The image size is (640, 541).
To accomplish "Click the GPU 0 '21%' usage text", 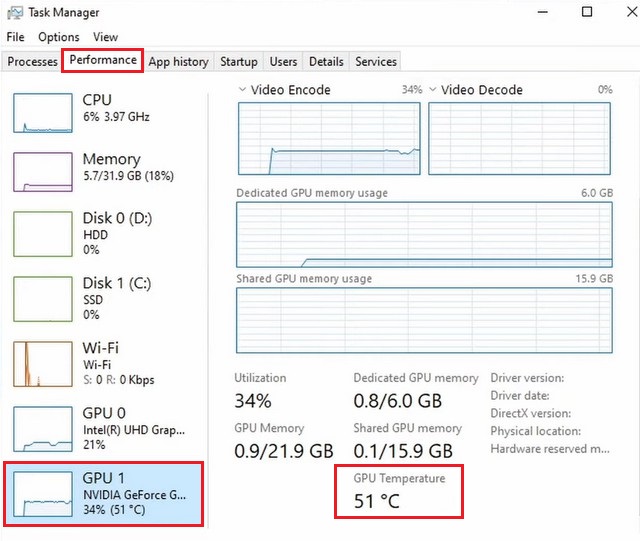I will click(94, 445).
